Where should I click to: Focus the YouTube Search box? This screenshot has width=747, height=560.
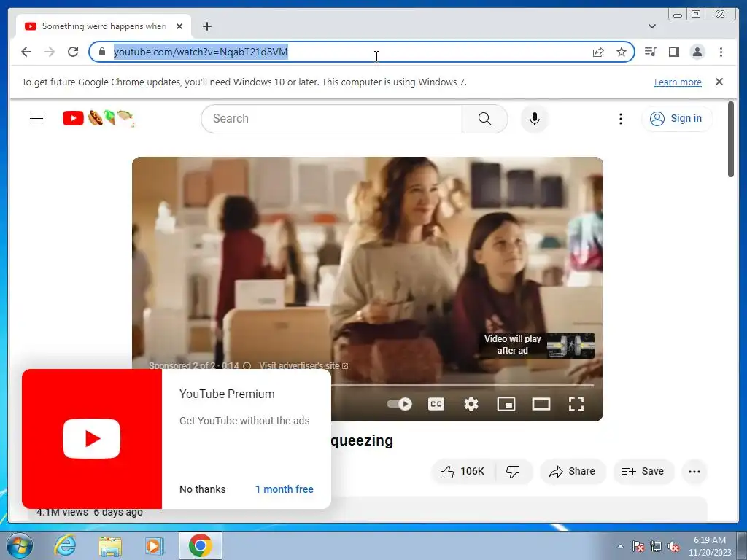tap(332, 119)
